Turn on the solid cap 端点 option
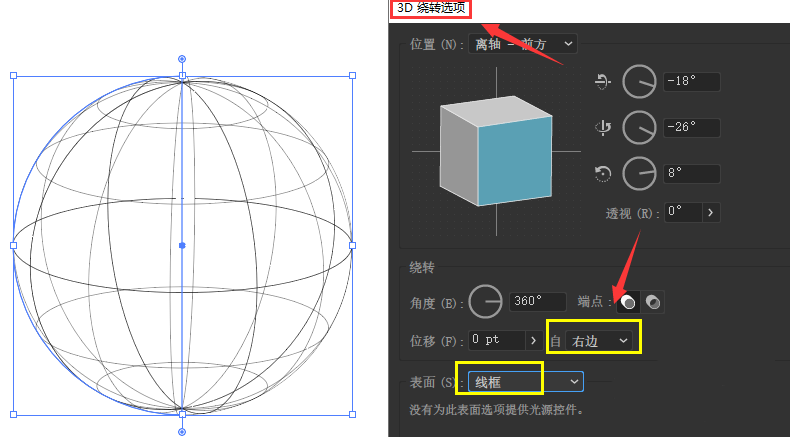Image resolution: width=790 pixels, height=437 pixels. coord(628,302)
